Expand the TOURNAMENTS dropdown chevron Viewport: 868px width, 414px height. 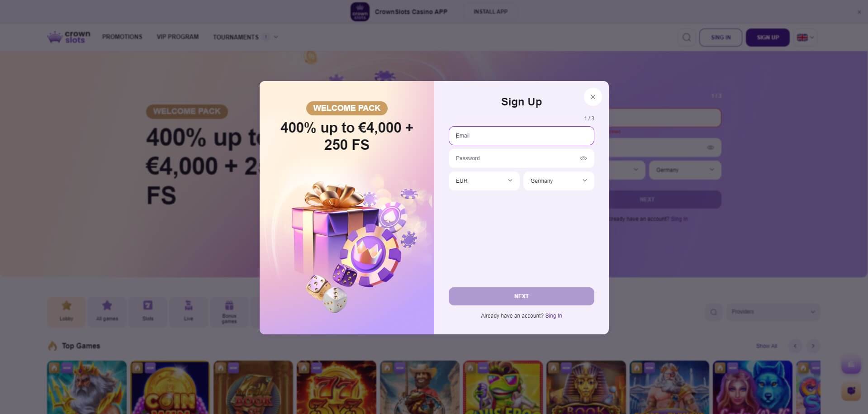[x=276, y=37]
